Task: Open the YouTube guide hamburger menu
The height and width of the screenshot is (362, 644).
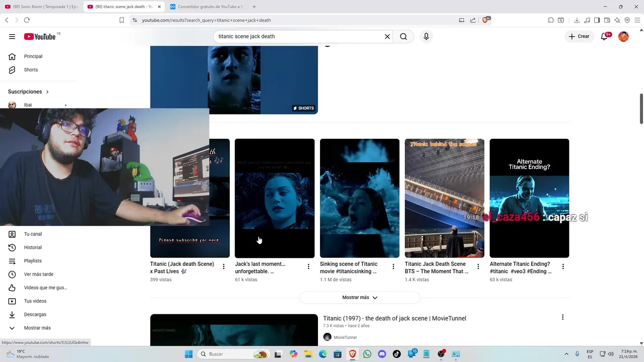Action: (12, 36)
